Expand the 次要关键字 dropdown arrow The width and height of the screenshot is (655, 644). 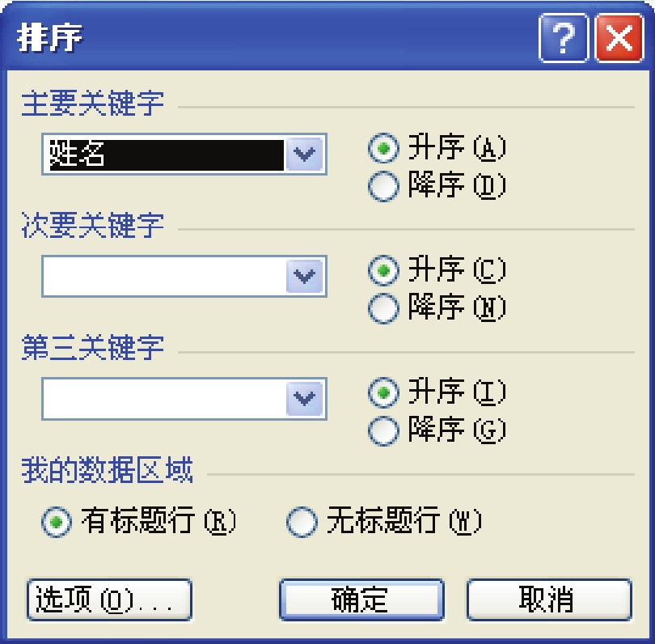(x=304, y=276)
